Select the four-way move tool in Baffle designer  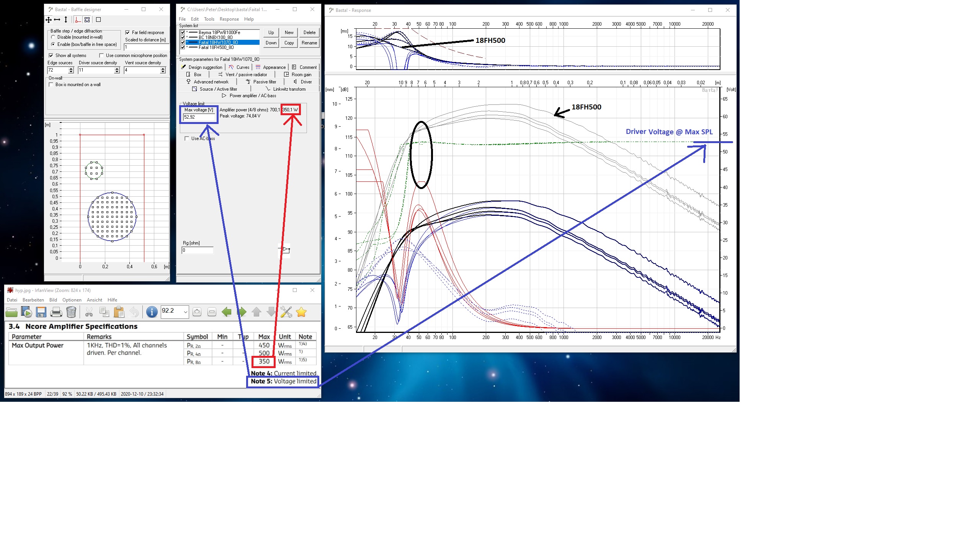click(49, 20)
